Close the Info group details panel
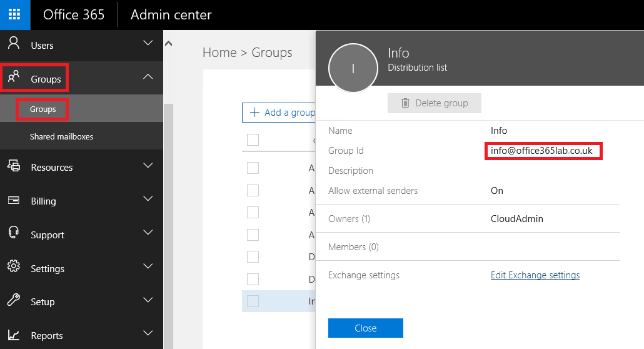Screen dimensions: 644x349 click(366, 328)
